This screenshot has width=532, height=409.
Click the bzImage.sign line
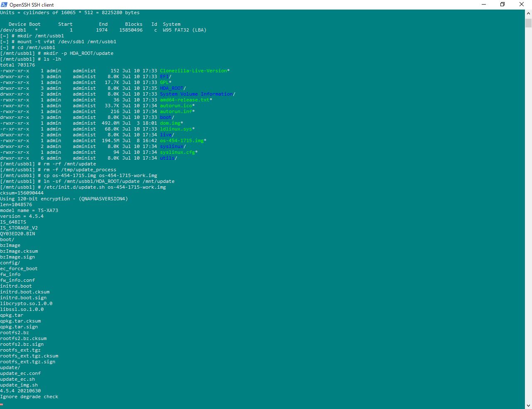coord(17,257)
